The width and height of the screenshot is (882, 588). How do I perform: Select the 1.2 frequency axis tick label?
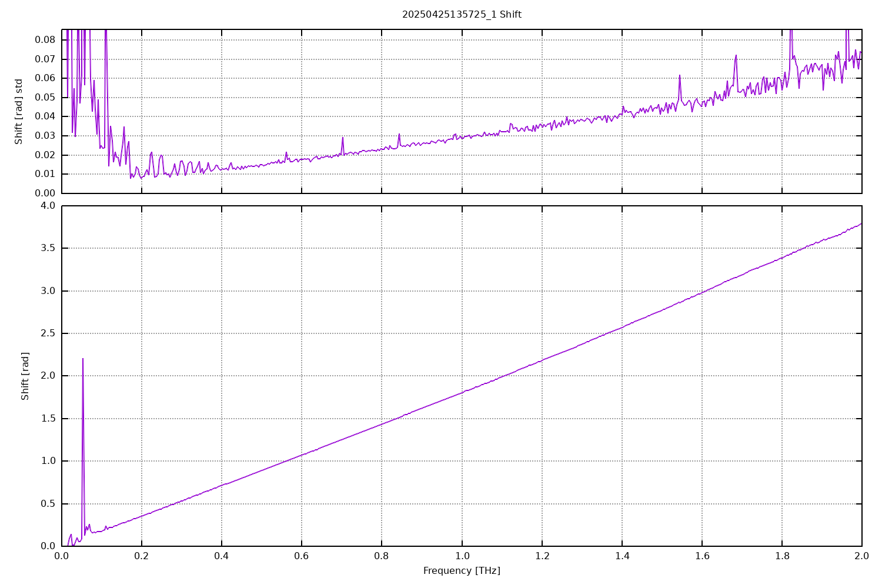pyautogui.click(x=542, y=556)
